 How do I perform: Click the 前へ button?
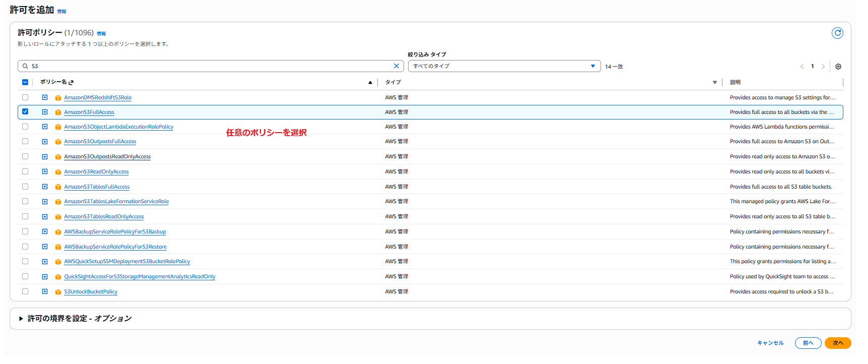pos(808,343)
